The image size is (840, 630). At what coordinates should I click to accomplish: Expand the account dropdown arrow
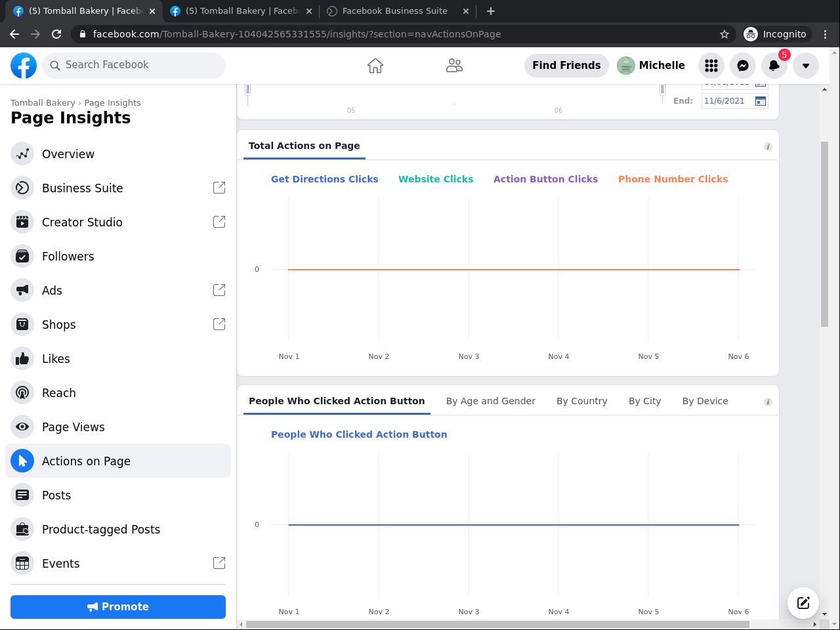tap(806, 66)
